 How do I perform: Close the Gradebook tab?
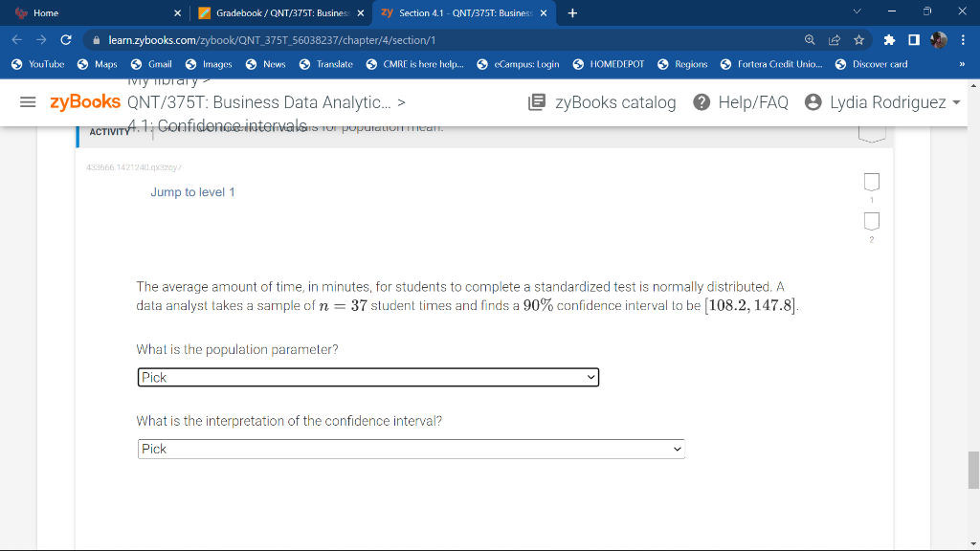click(361, 13)
